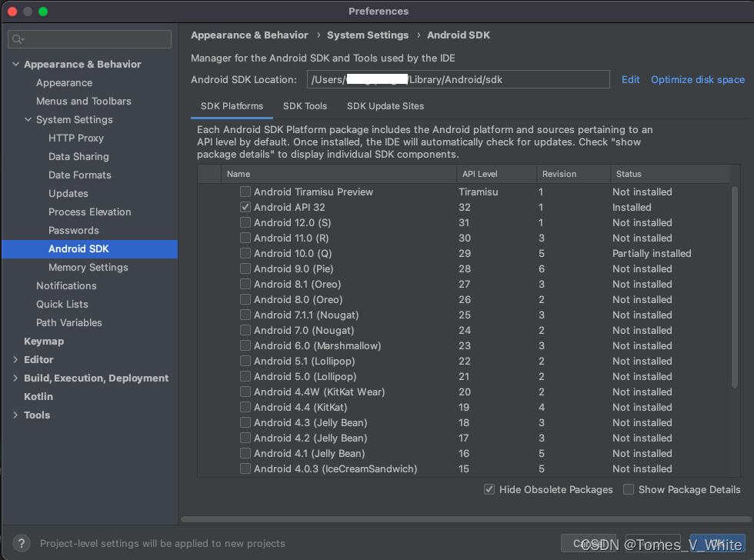Screen dimensions: 754x560
Task: Collapse the Appearance & Behavior tree node
Action: [15, 64]
